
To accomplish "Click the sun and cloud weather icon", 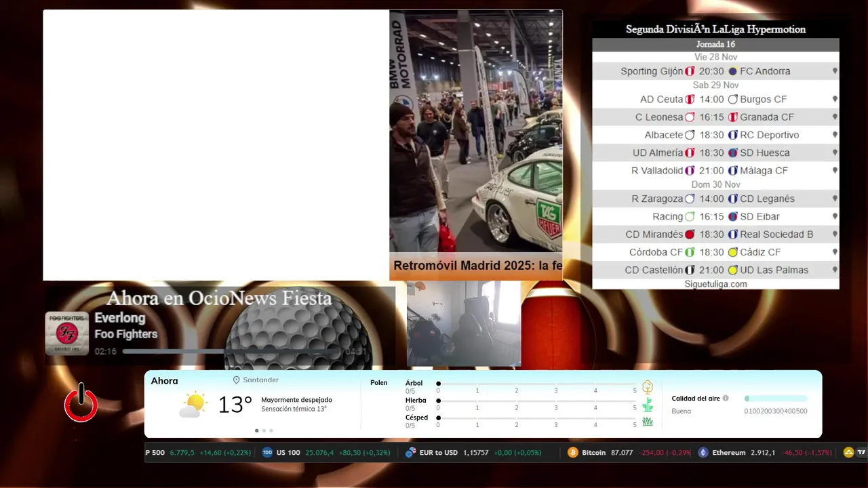I will pyautogui.click(x=193, y=405).
